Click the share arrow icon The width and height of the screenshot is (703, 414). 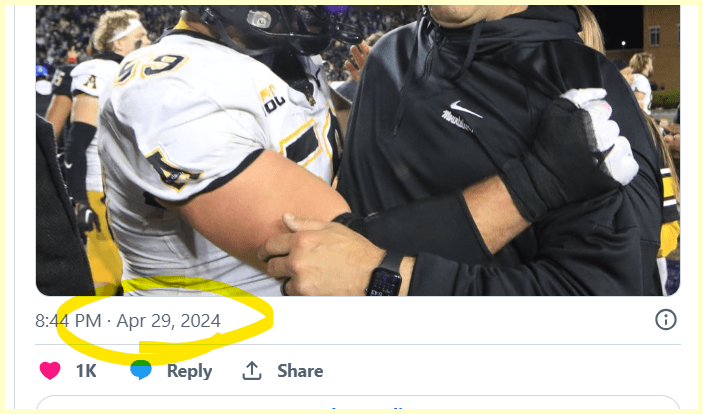[252, 371]
